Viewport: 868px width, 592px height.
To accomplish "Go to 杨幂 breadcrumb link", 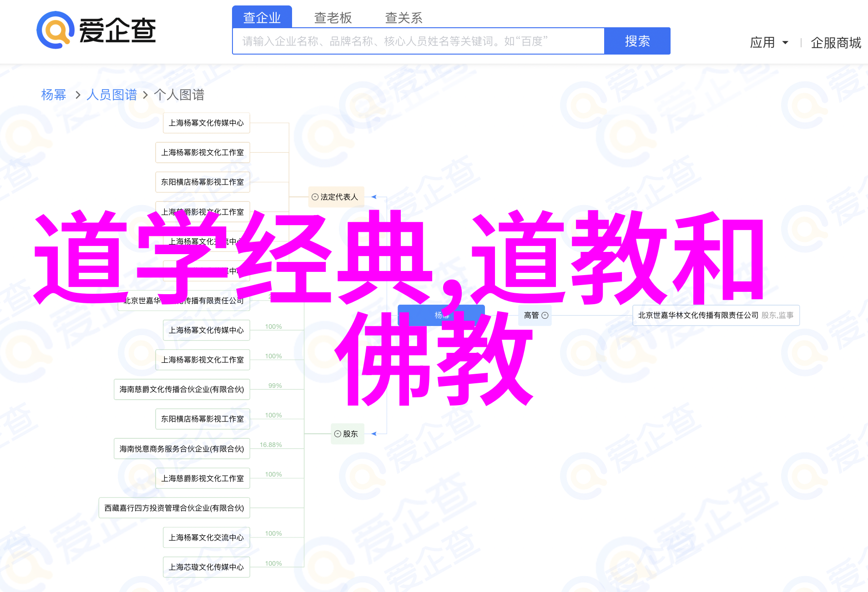I will pos(54,95).
